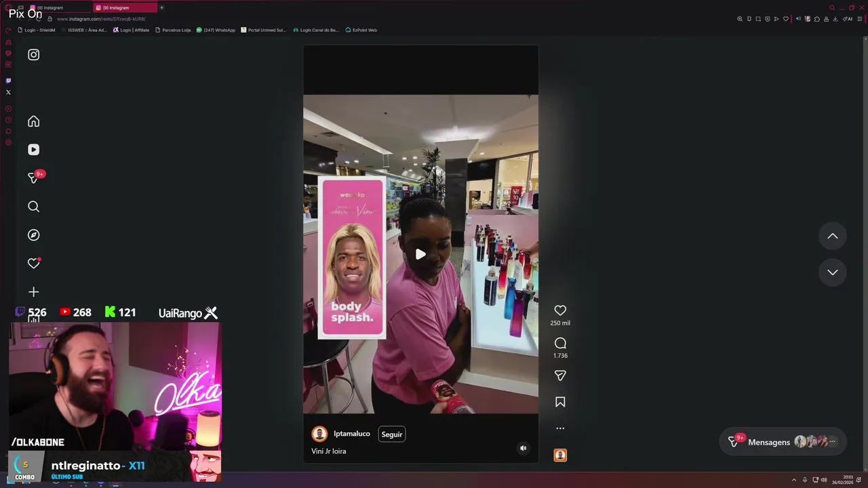Click the 250 mil likes count
Image resolution: width=868 pixels, height=488 pixels.
(x=560, y=323)
